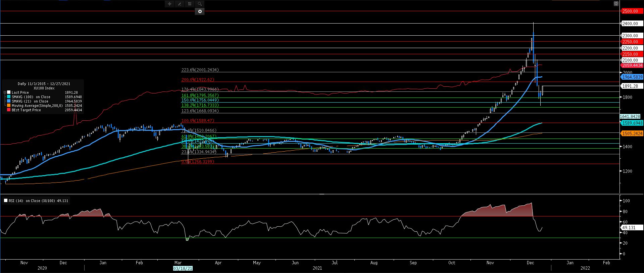Screen dimensions: 644x273
Task: Click the red BEst Target Price swatch
Action: (x=9, y=110)
